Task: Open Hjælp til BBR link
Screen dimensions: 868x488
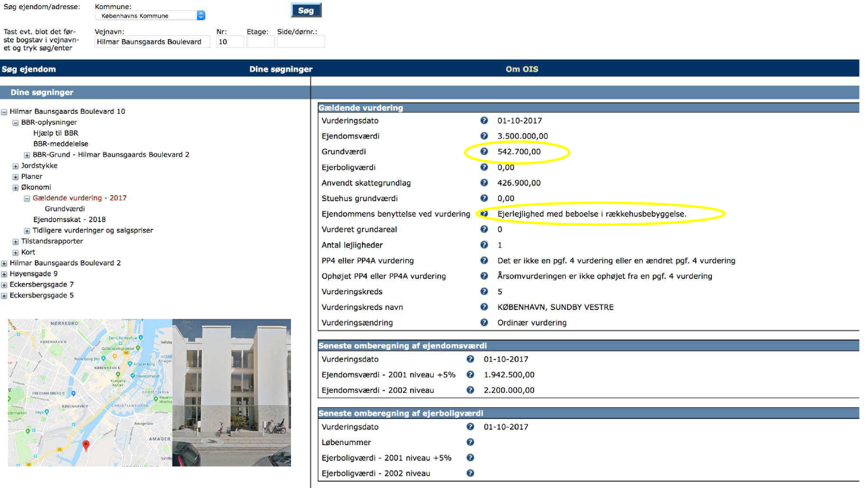Action: tap(55, 133)
